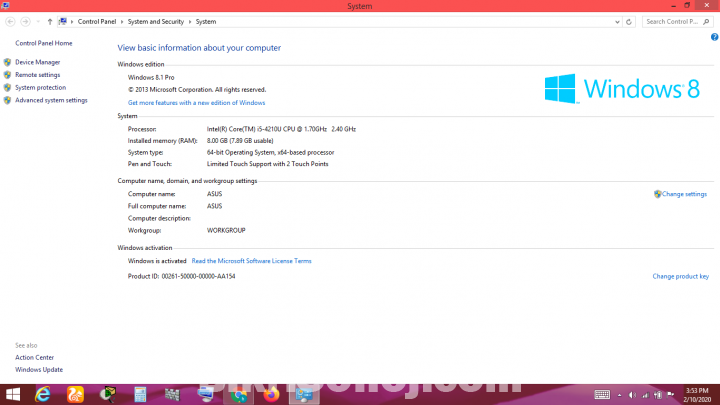Focus the Search Control Panel field
The width and height of the screenshot is (720, 405).
coord(677,22)
